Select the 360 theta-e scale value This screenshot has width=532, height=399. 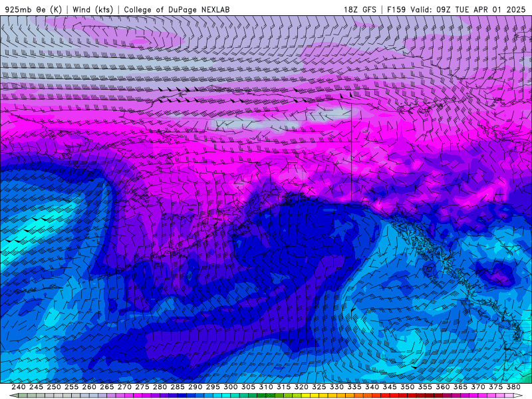pyautogui.click(x=443, y=387)
